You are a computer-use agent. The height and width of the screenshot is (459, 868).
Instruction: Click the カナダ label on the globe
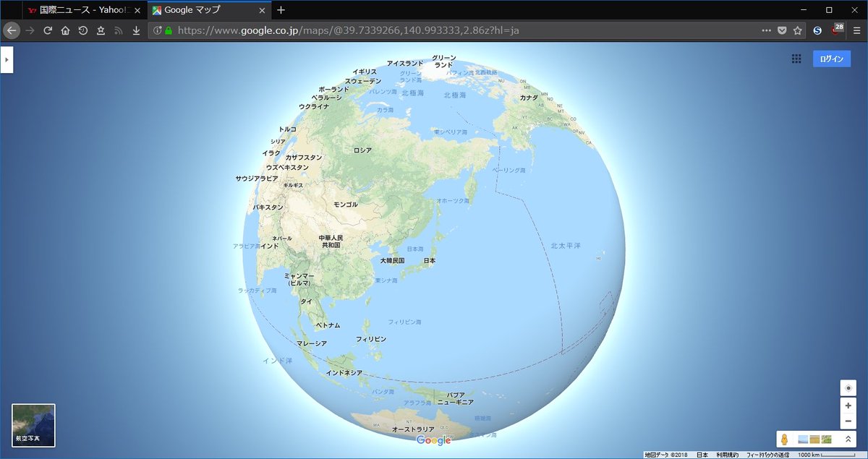(x=529, y=98)
